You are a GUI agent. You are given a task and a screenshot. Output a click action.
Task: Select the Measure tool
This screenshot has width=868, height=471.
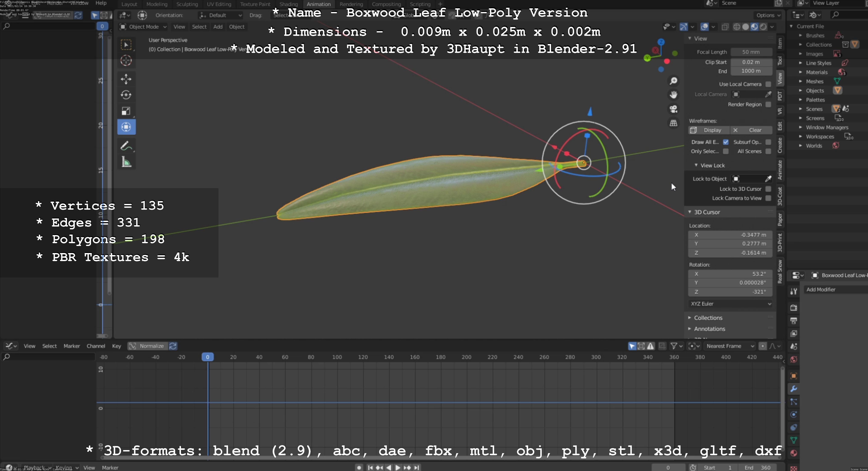pos(126,163)
